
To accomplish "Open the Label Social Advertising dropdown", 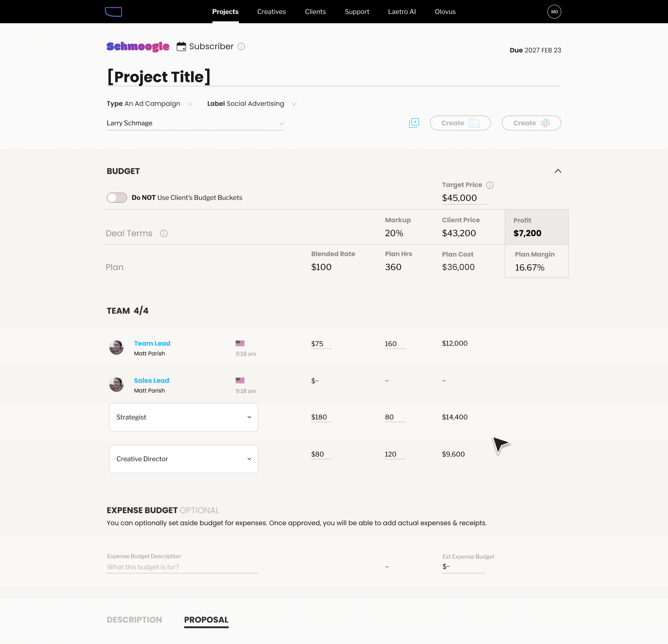I will [294, 104].
